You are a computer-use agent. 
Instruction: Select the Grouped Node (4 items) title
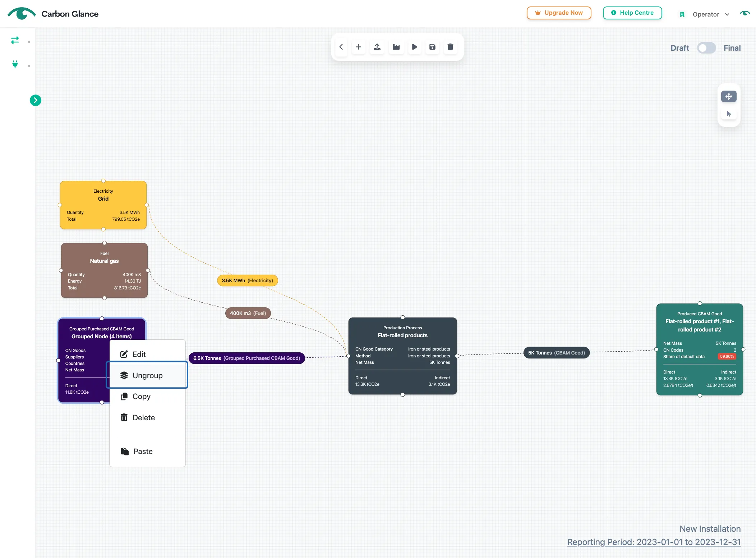tap(102, 336)
